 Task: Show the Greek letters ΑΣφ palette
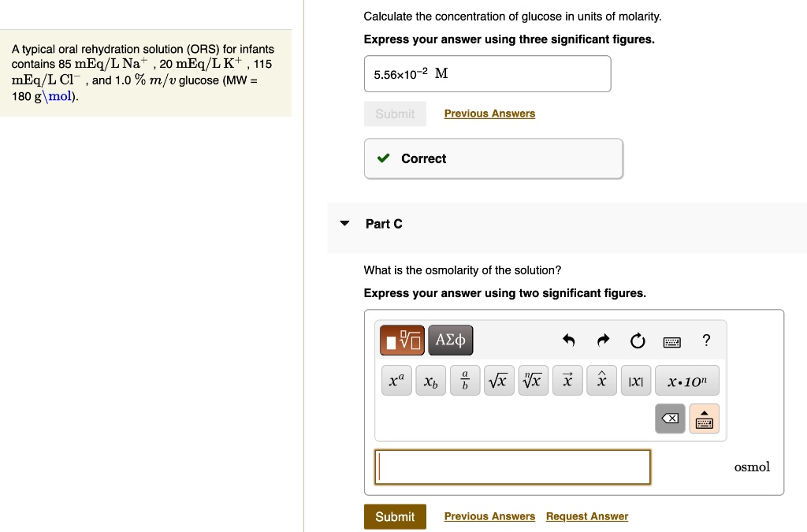(450, 340)
